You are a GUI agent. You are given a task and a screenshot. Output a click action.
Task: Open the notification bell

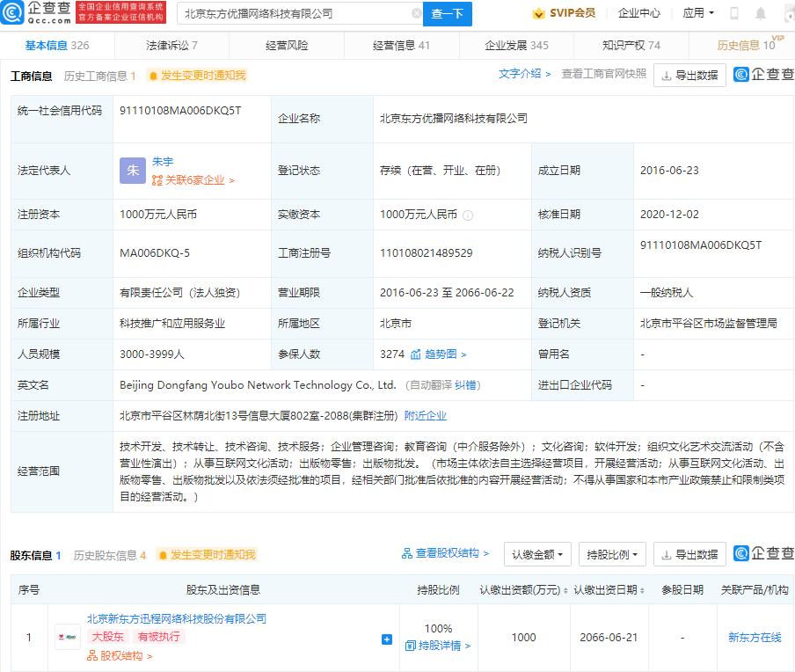[x=759, y=14]
